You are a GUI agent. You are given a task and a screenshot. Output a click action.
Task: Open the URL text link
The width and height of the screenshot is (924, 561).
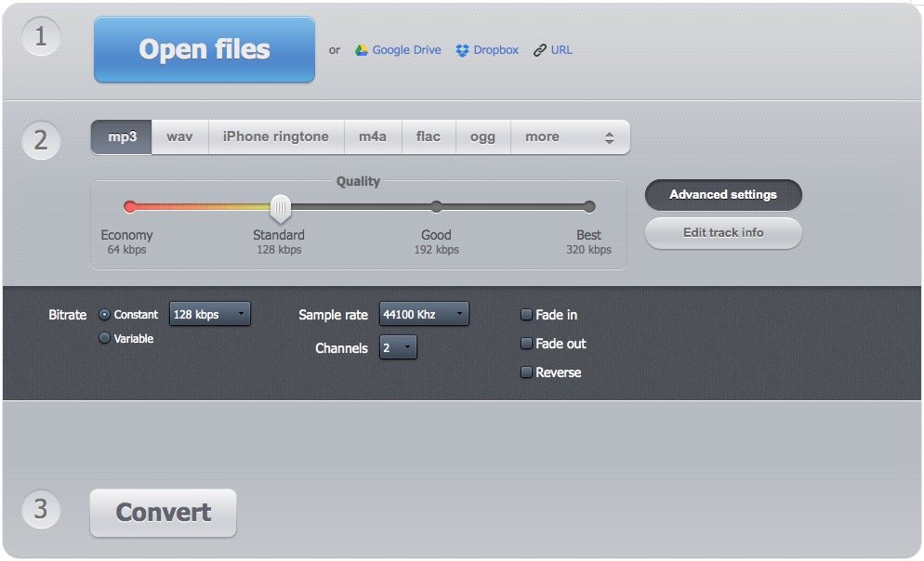(x=561, y=50)
